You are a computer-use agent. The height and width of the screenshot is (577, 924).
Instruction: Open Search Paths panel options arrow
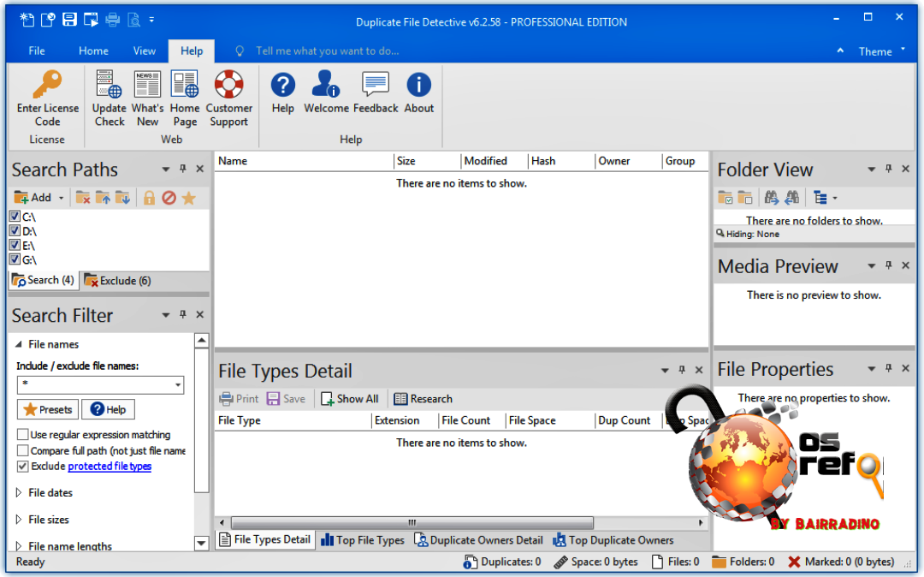click(x=166, y=170)
